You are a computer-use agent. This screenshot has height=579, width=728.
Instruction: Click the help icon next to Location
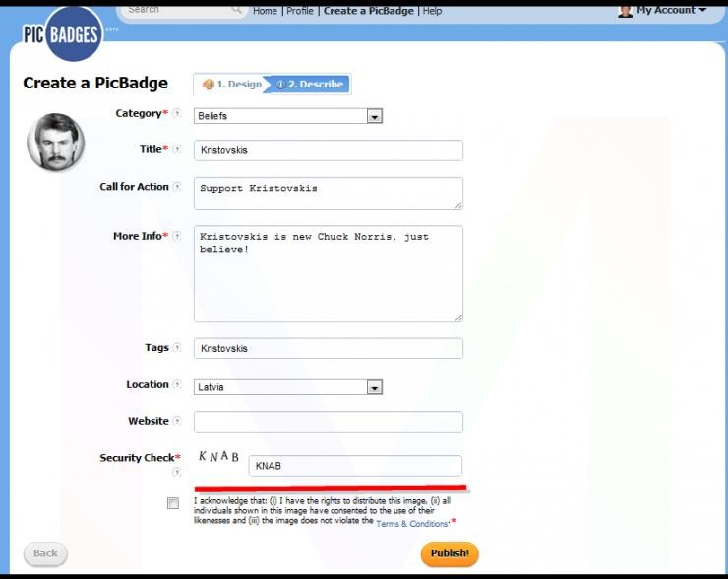coord(177,385)
